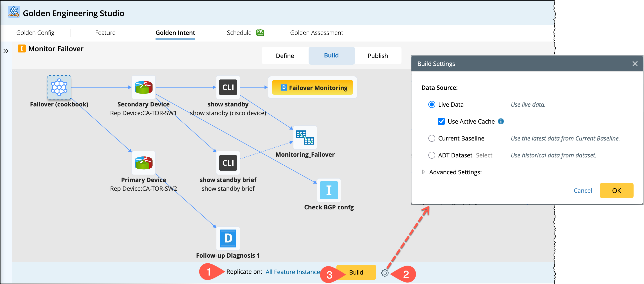Select the Secondary Device router icon
This screenshot has height=284, width=644.
(143, 87)
